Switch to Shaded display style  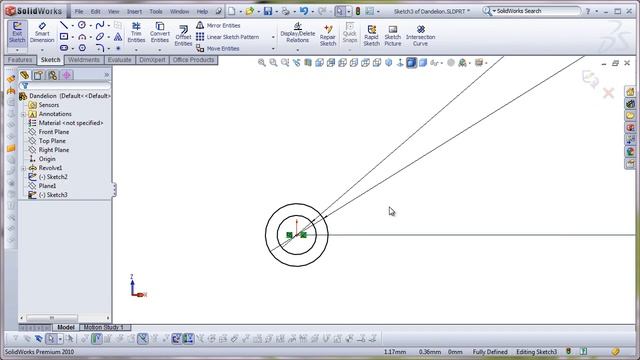pyautogui.click(x=423, y=62)
